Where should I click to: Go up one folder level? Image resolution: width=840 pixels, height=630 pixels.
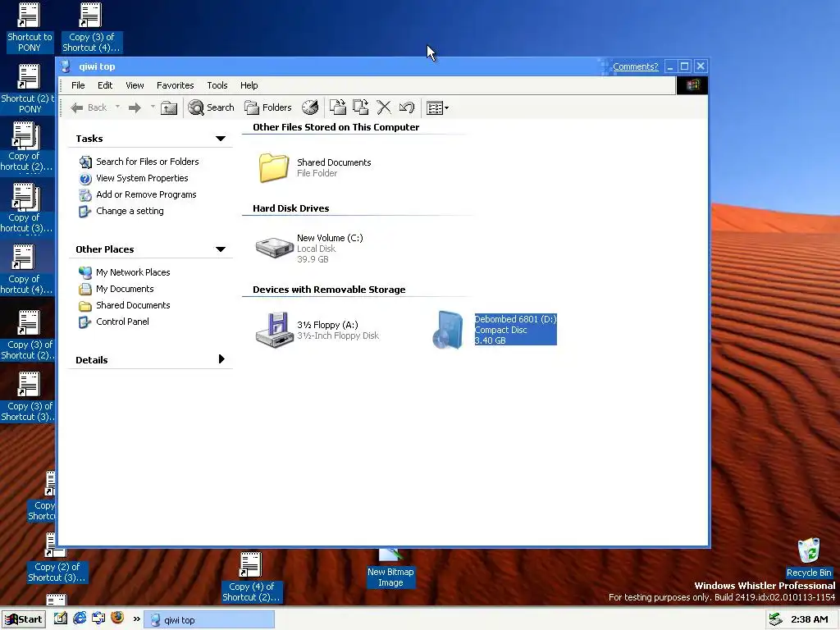[x=169, y=107]
